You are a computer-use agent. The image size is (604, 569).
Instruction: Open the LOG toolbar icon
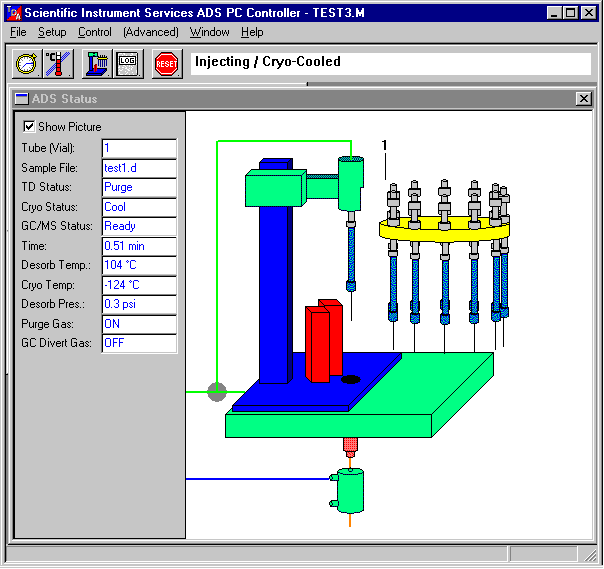tap(128, 64)
